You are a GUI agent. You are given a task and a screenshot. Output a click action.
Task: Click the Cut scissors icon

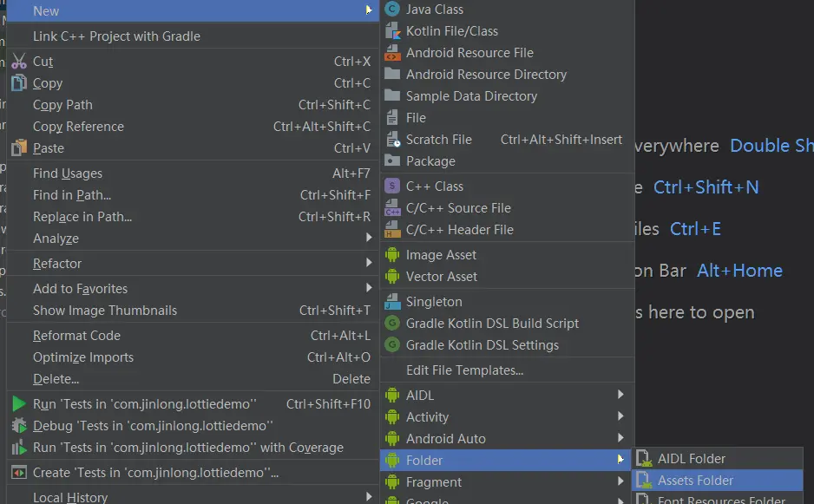click(x=19, y=62)
